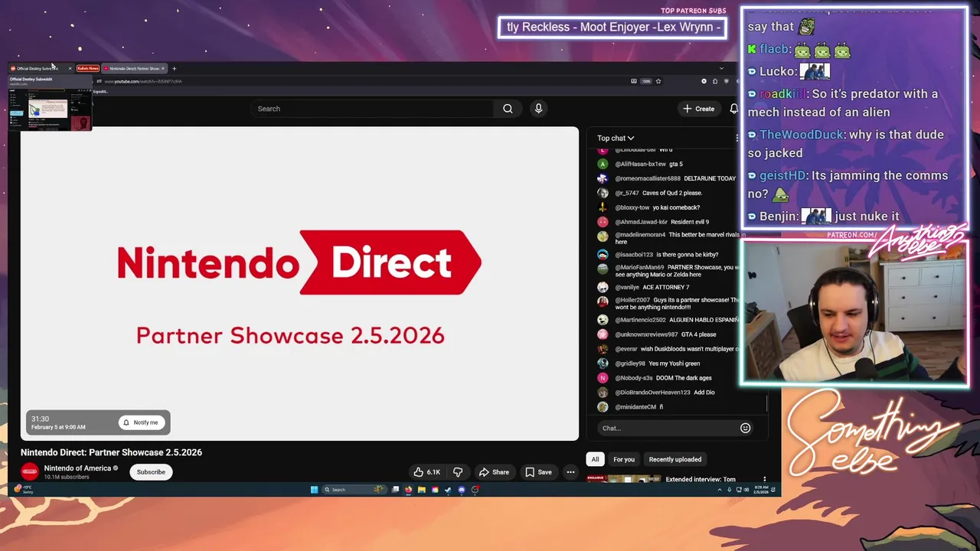This screenshot has height=551, width=980.
Task: Open more actions menu beside Save
Action: [570, 472]
